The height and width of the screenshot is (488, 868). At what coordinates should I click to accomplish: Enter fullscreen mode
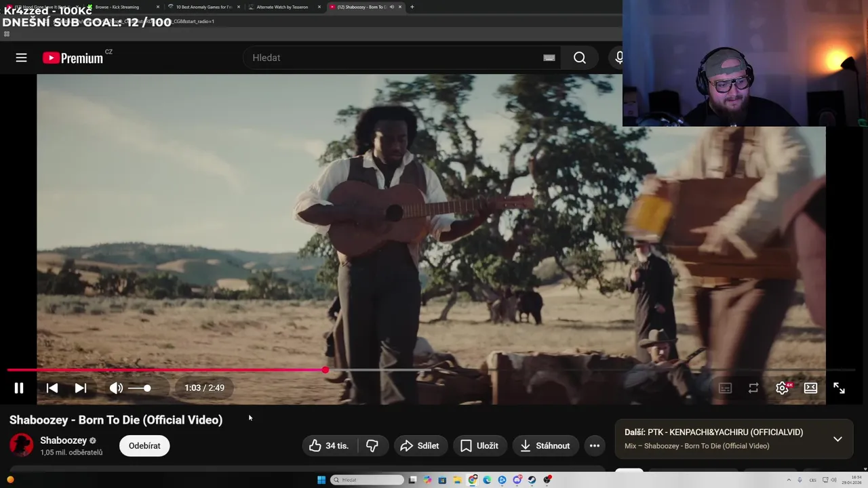[x=839, y=388]
